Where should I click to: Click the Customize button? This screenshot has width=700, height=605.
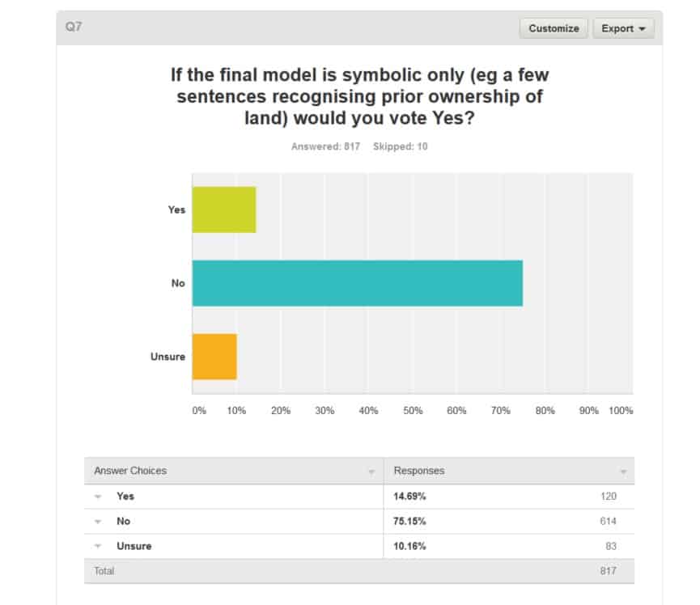[x=554, y=28]
